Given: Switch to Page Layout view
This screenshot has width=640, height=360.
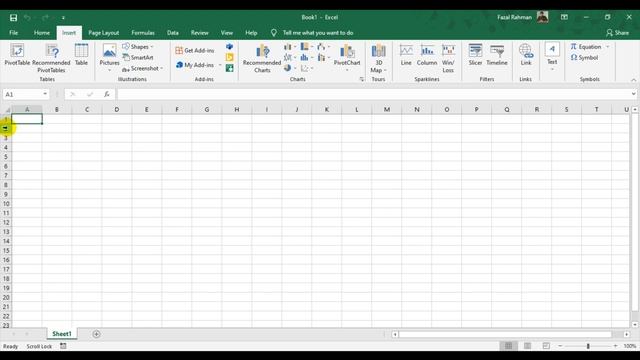Looking at the screenshot, I should (x=527, y=346).
